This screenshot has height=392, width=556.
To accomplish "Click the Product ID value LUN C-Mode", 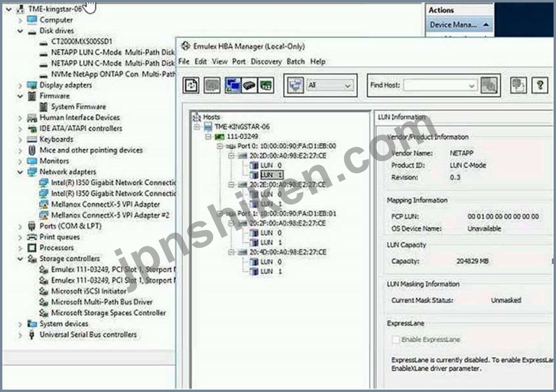I will click(468, 165).
